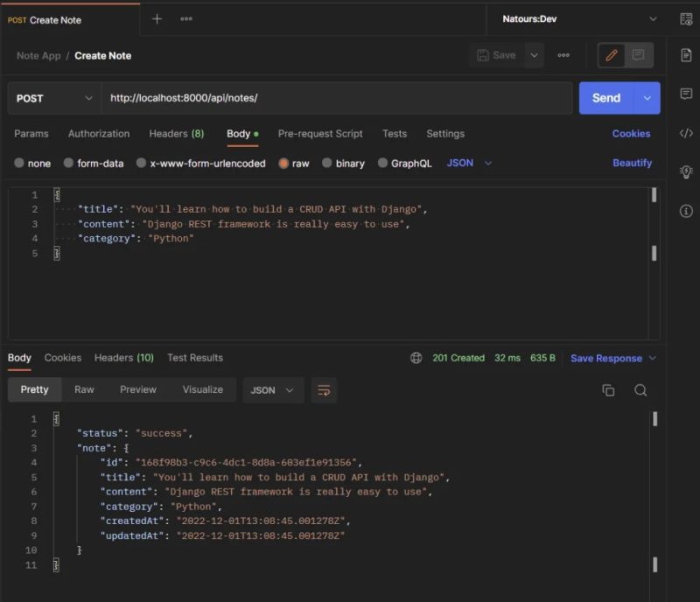The width and height of the screenshot is (700, 602).
Task: Copy the response body using copy icon
Action: coord(609,389)
